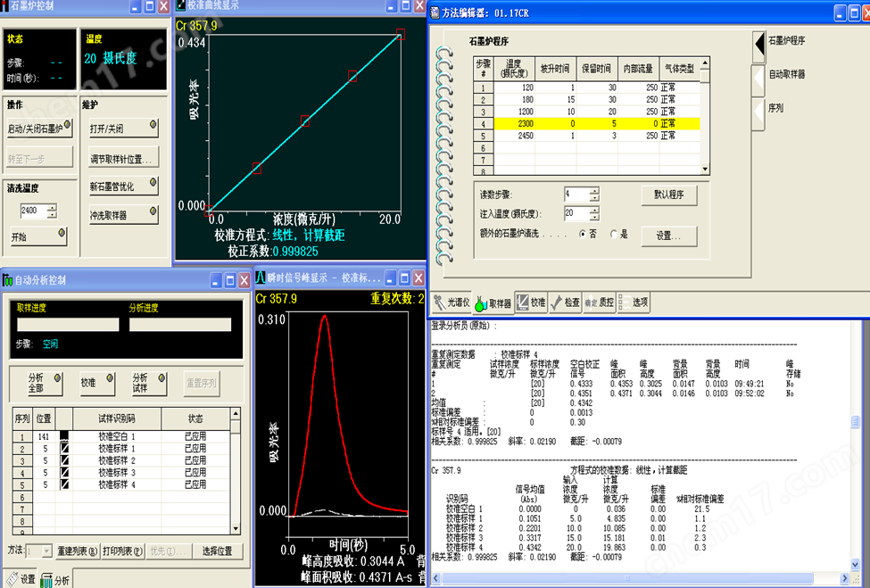Image resolution: width=870 pixels, height=588 pixels.
Task: Go to the 序列 side tab
Action: (x=776, y=106)
